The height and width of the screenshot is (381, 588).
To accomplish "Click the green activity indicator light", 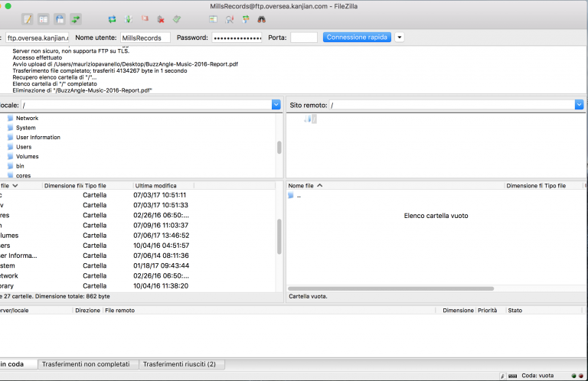I will (x=573, y=376).
